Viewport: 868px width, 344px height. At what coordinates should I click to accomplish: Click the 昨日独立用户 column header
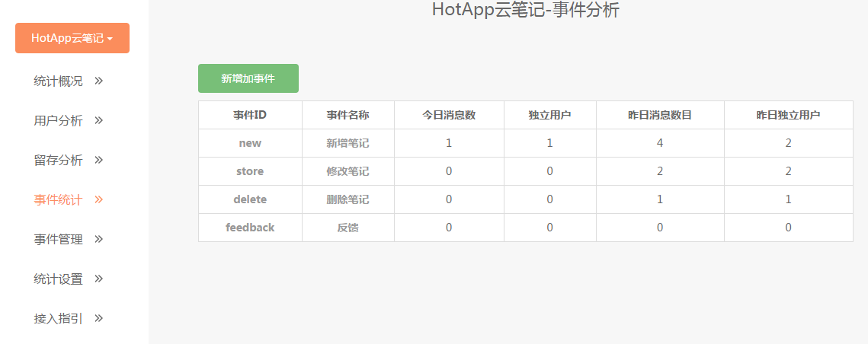pyautogui.click(x=788, y=115)
